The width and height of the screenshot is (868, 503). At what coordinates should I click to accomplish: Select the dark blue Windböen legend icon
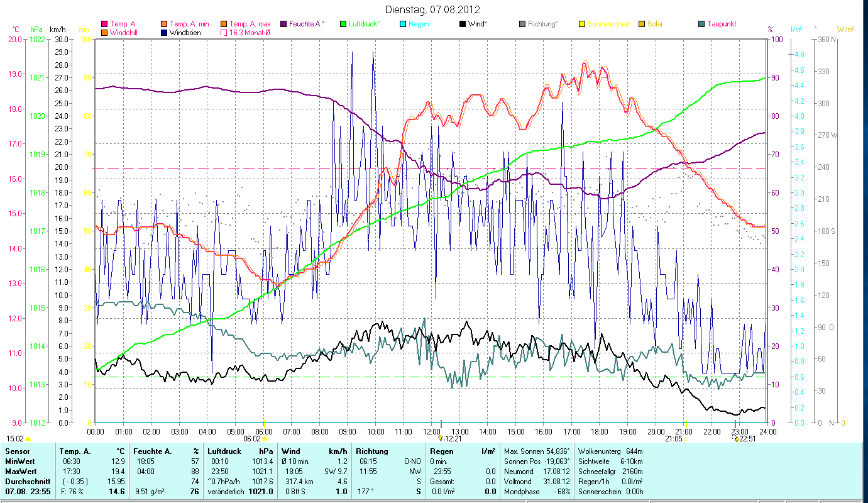pos(165,33)
